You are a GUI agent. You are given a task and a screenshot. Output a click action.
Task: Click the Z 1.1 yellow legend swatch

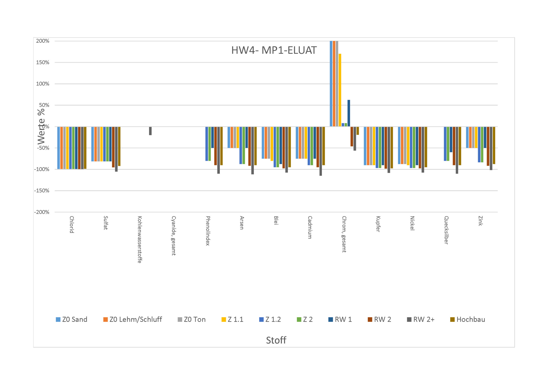tap(224, 319)
